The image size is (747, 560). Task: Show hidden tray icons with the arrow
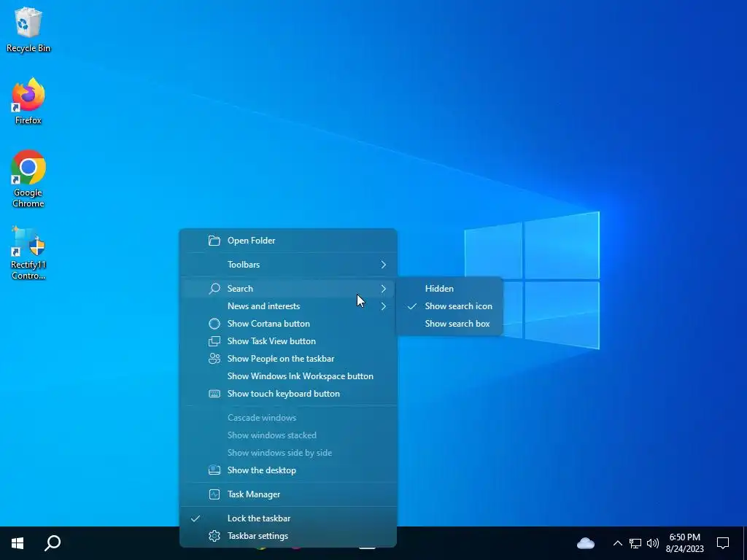617,542
